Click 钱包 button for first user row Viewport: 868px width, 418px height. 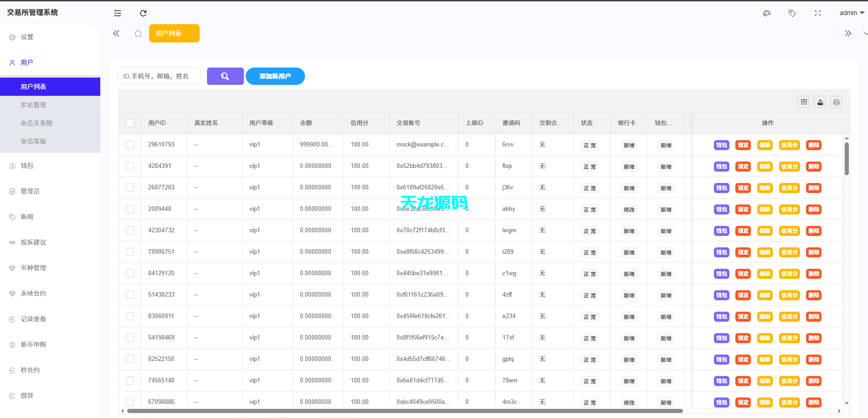click(x=721, y=145)
